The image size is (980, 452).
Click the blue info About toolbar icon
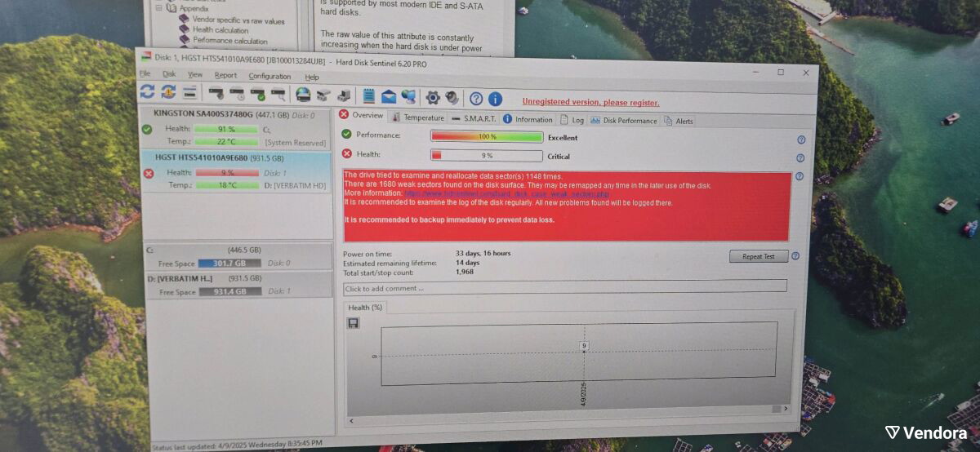click(495, 99)
